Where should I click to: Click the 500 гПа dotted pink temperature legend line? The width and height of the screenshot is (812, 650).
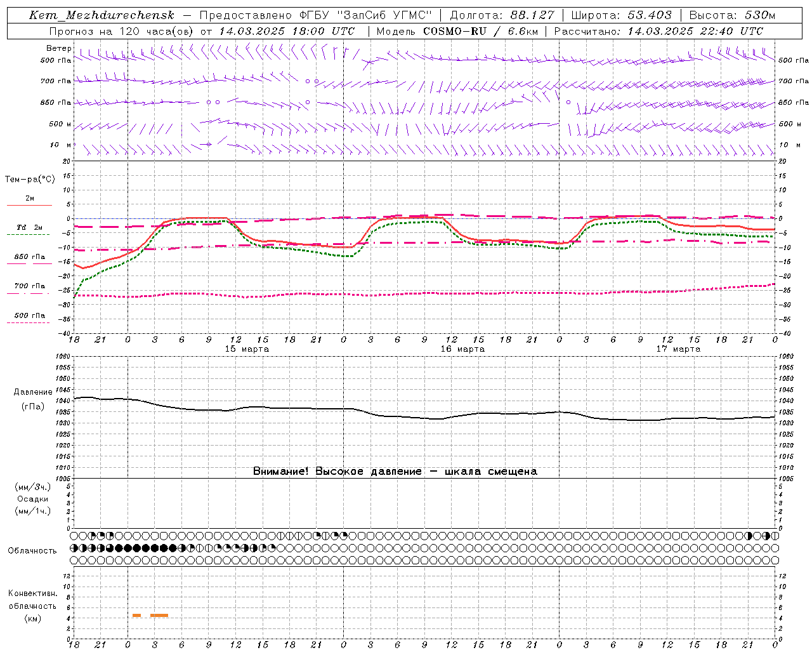(28, 322)
